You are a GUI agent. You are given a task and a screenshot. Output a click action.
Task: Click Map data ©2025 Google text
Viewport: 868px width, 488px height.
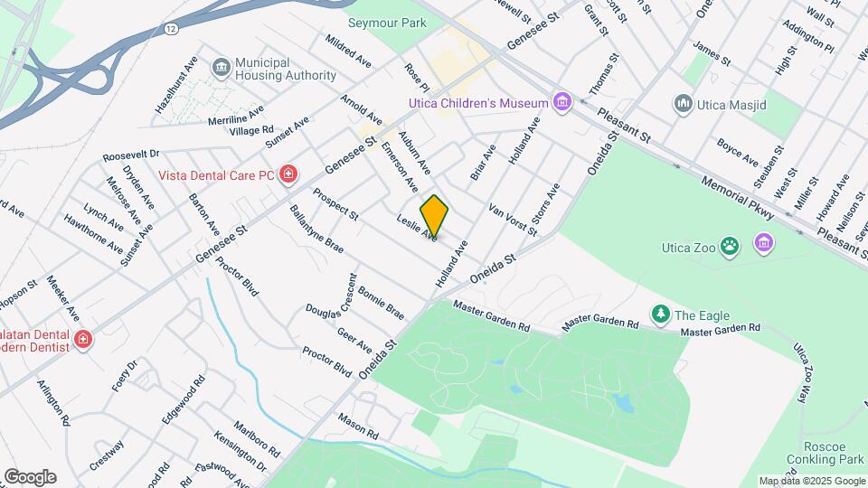(812, 482)
